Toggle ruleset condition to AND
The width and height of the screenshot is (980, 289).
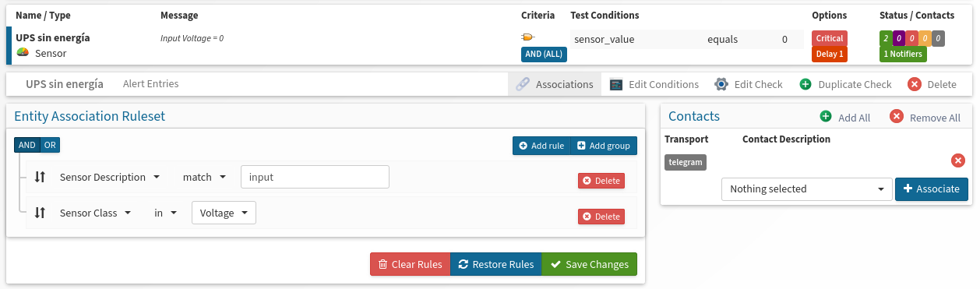point(27,145)
